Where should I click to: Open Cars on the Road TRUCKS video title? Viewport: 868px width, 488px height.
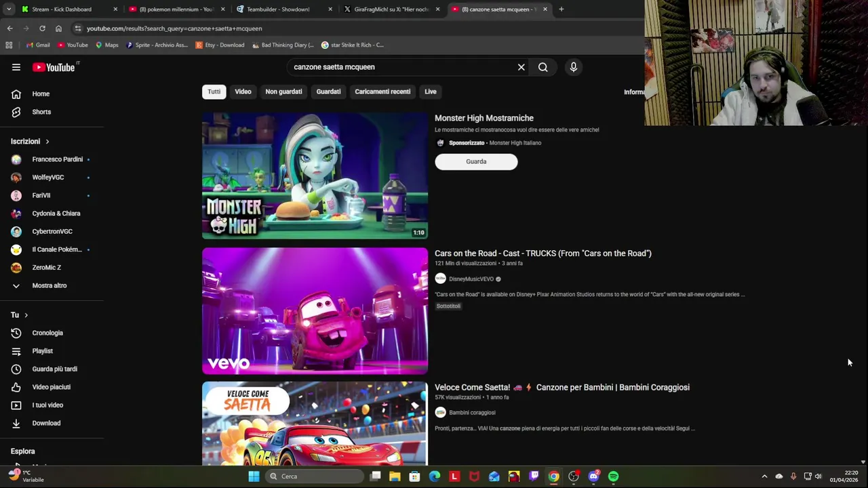click(543, 253)
